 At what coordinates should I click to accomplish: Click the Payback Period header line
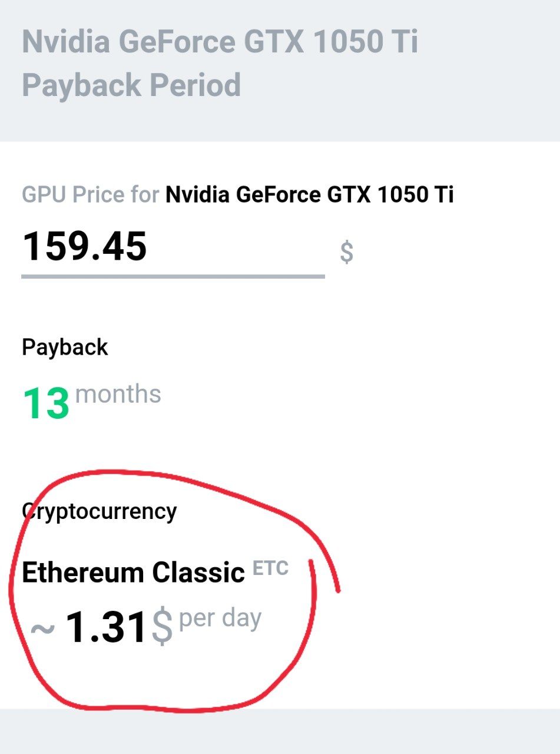click(131, 85)
